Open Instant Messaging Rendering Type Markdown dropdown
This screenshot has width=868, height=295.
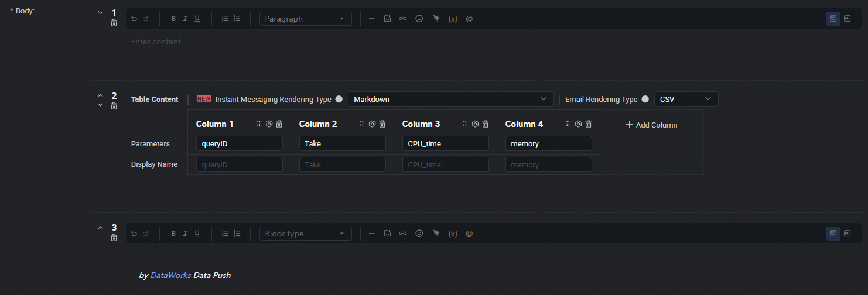[450, 100]
